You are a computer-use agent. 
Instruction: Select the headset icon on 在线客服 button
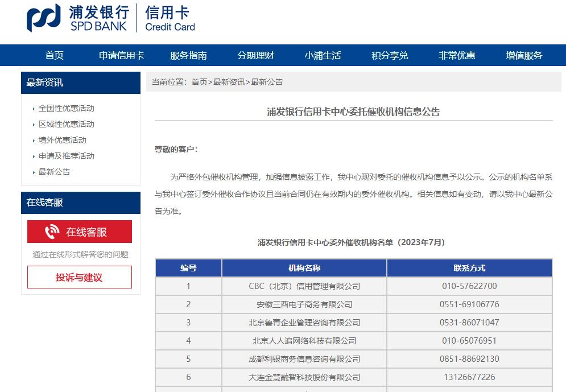(x=52, y=231)
